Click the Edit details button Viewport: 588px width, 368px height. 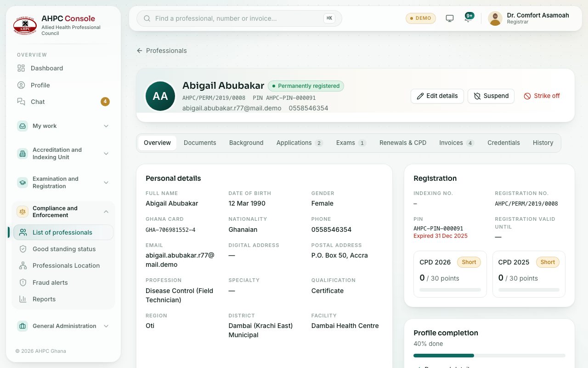coord(437,96)
